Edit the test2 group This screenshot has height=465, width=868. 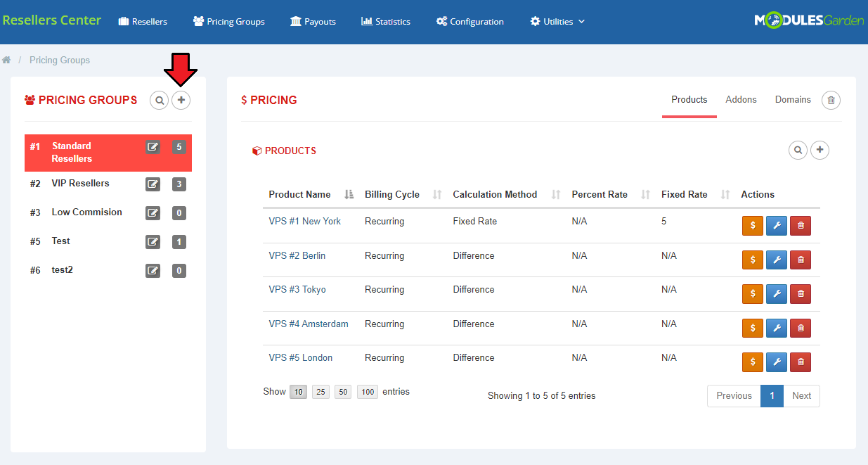pyautogui.click(x=153, y=271)
